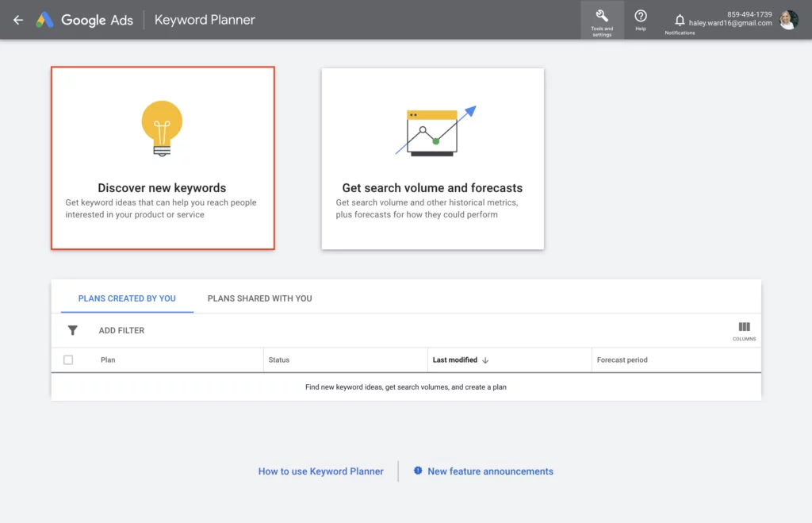Open Get search volume and forecasts card
Image resolution: width=812 pixels, height=523 pixels.
[x=432, y=188]
